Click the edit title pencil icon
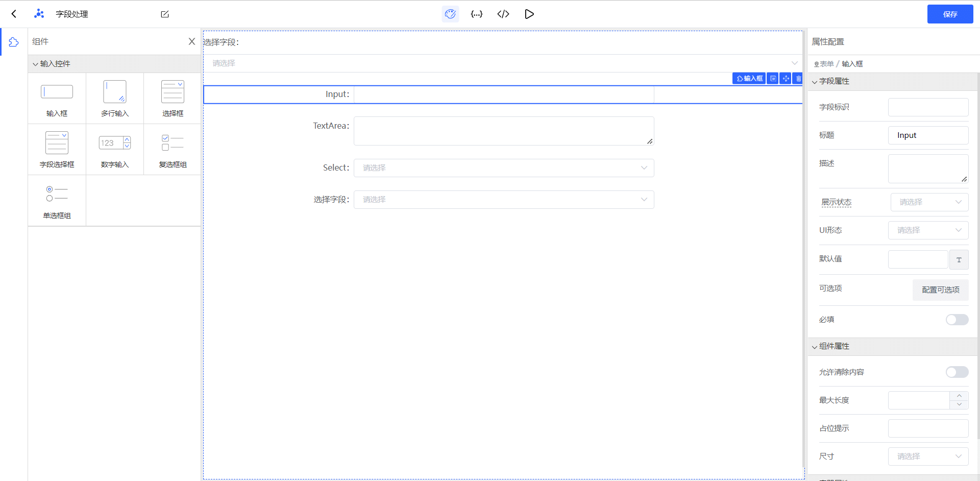This screenshot has width=980, height=481. (165, 14)
